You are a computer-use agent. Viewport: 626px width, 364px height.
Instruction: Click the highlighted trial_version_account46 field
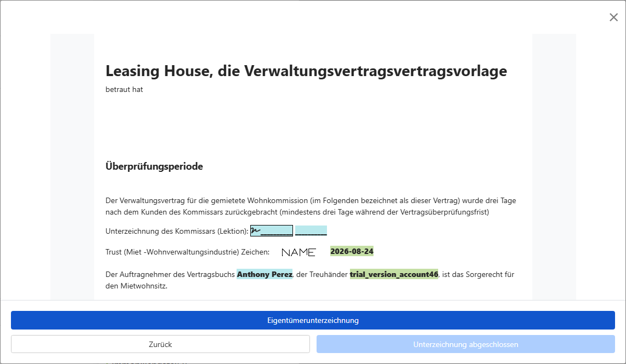pos(394,274)
